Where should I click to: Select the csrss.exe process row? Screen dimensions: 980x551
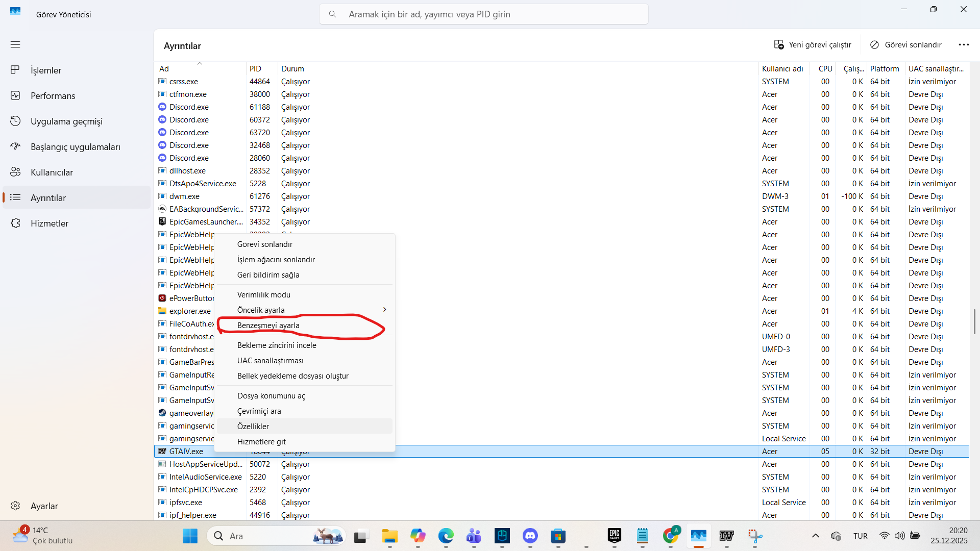click(x=561, y=82)
